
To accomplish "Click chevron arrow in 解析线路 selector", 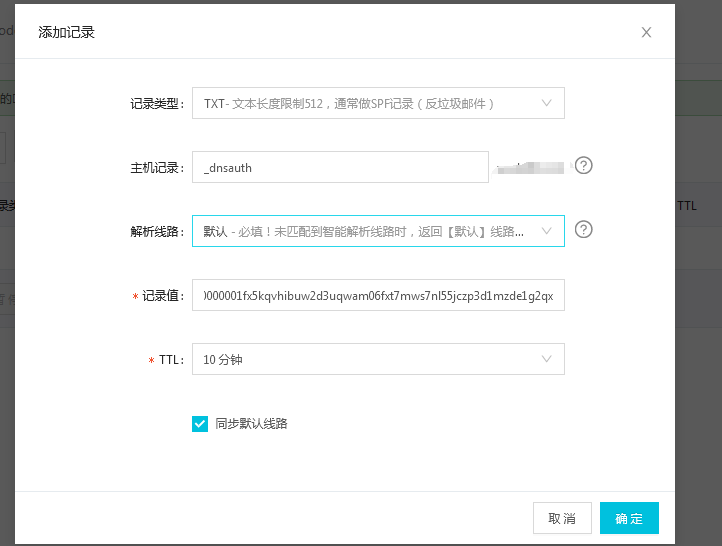I will (x=546, y=231).
